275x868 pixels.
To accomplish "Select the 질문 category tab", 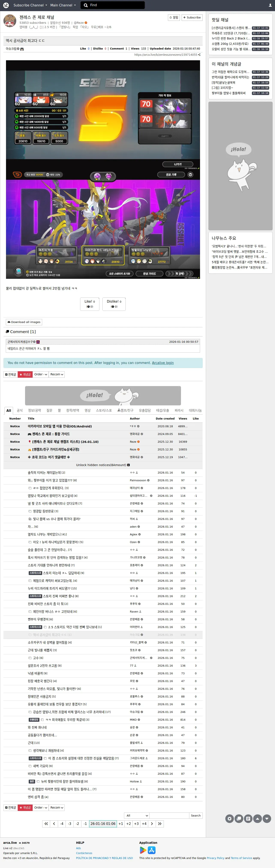I will [x=49, y=411].
